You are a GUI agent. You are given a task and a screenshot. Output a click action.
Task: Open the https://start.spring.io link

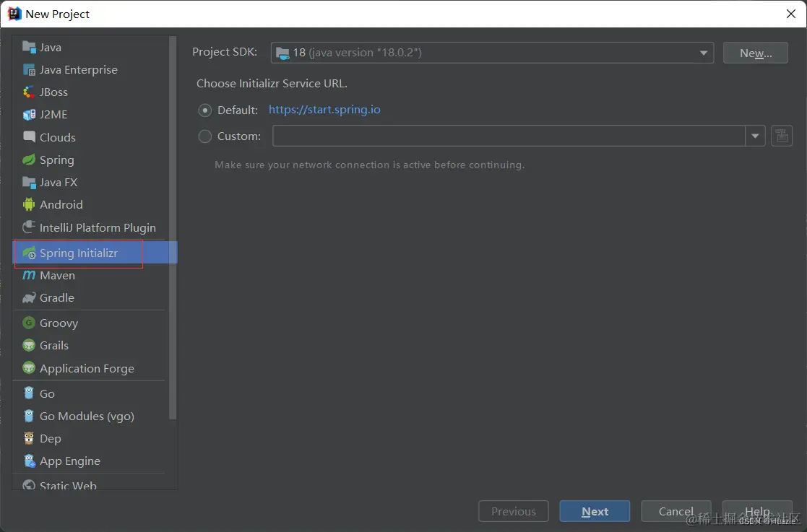coord(324,110)
